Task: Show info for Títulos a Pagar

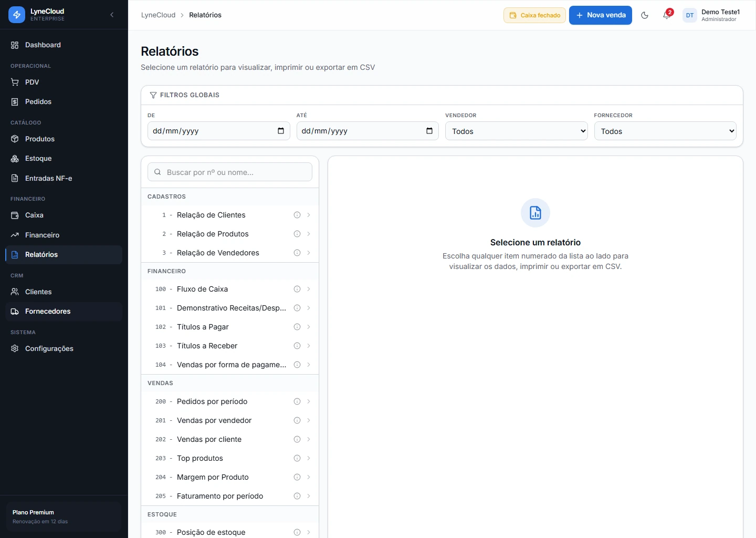Action: (297, 327)
